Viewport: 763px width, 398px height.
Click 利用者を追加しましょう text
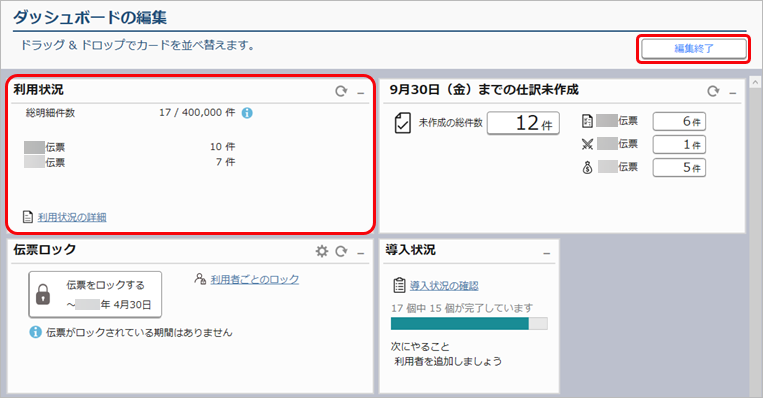(x=448, y=361)
